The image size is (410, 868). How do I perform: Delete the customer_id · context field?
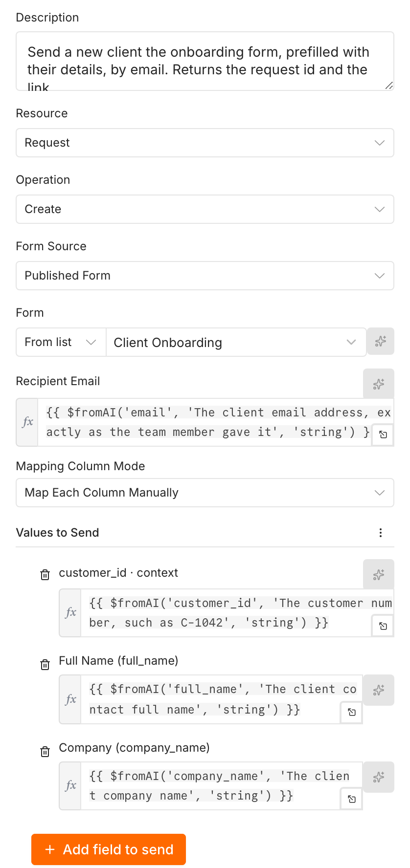[x=45, y=575]
